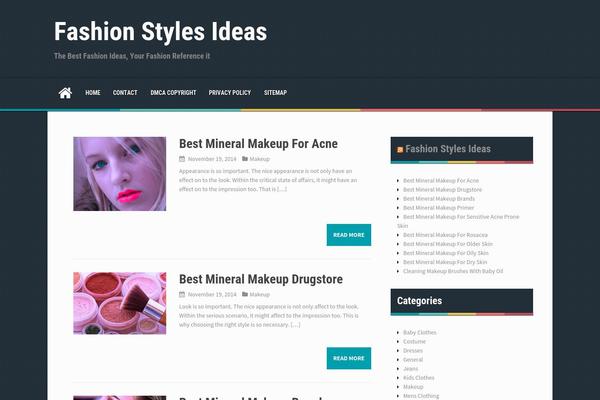
Task: Select sidebar link Best Mineral Makeup Primer
Action: click(439, 207)
